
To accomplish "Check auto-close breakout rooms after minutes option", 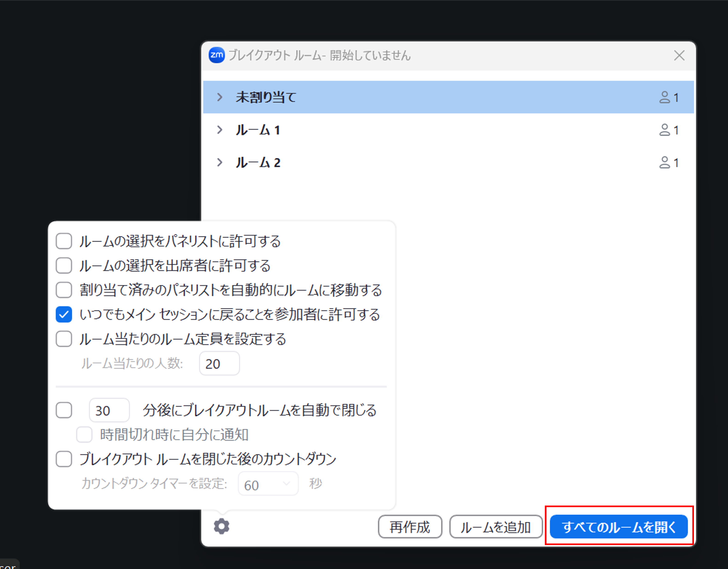I will click(64, 410).
